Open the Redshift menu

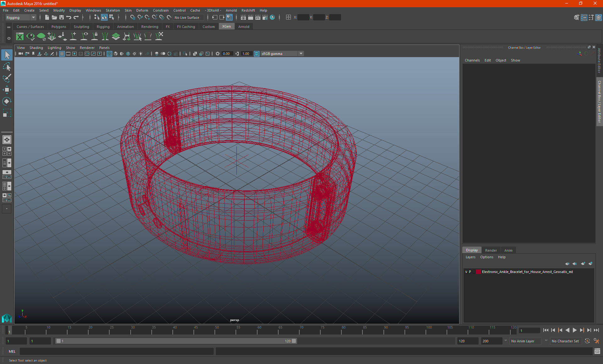[248, 10]
